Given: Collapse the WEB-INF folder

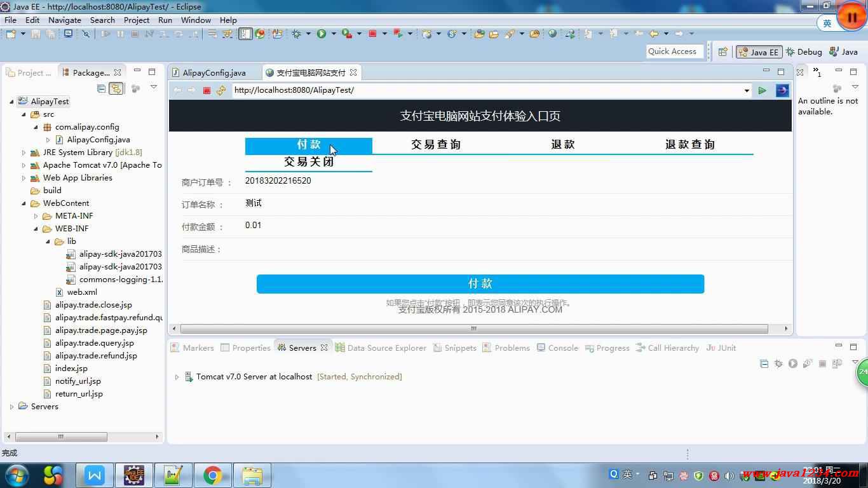Looking at the screenshot, I should click(x=36, y=229).
